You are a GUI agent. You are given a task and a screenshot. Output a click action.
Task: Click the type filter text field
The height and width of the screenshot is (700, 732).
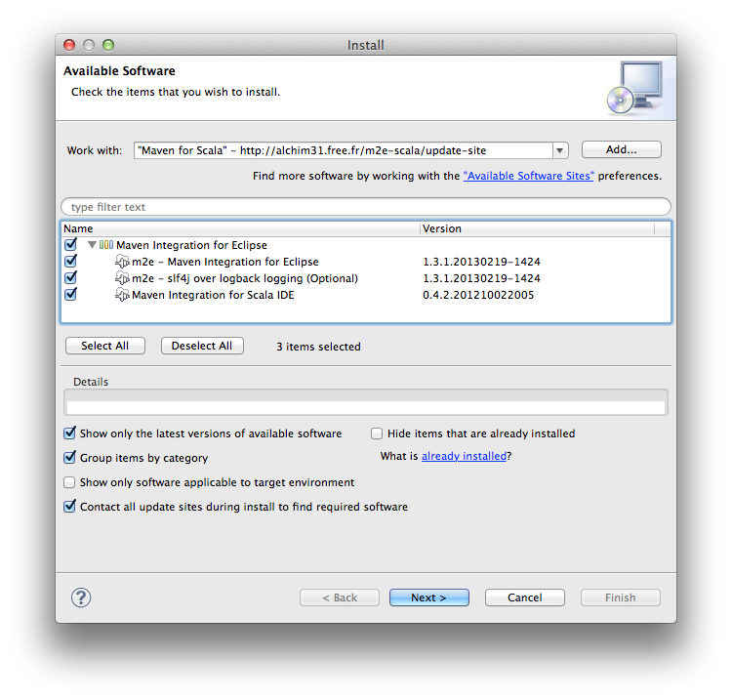coord(366,207)
